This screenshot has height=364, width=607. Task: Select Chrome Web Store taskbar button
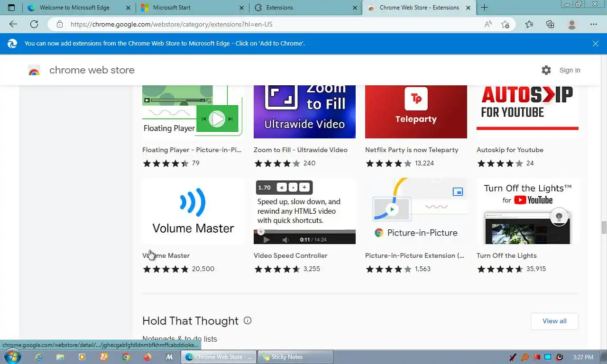pyautogui.click(x=219, y=357)
